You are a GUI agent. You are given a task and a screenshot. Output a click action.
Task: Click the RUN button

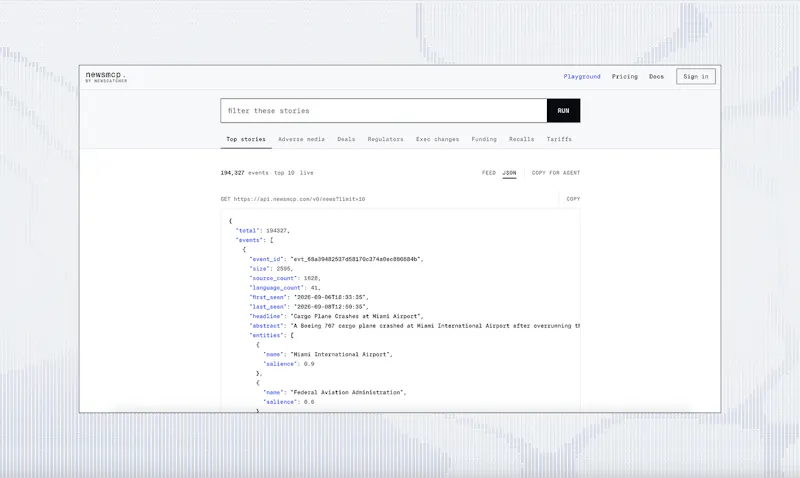563,111
